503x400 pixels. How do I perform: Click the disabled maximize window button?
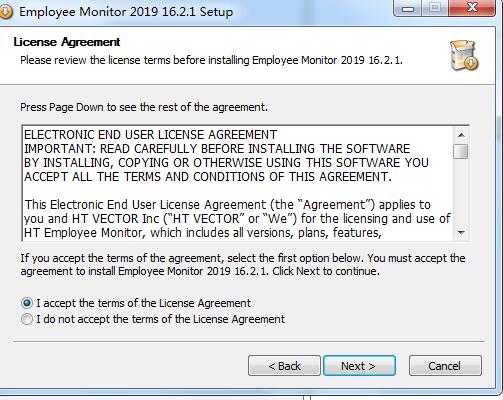pos(435,8)
